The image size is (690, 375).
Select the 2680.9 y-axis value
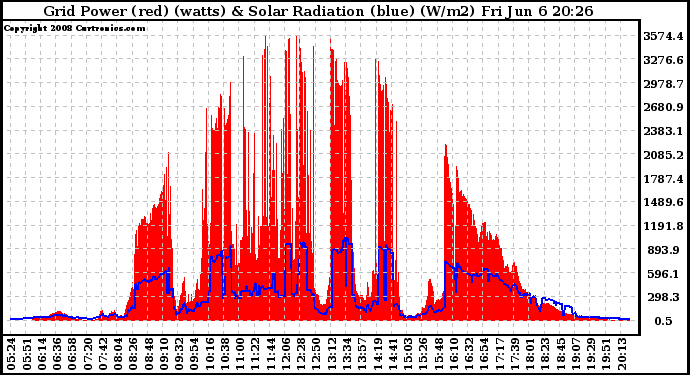click(x=663, y=107)
